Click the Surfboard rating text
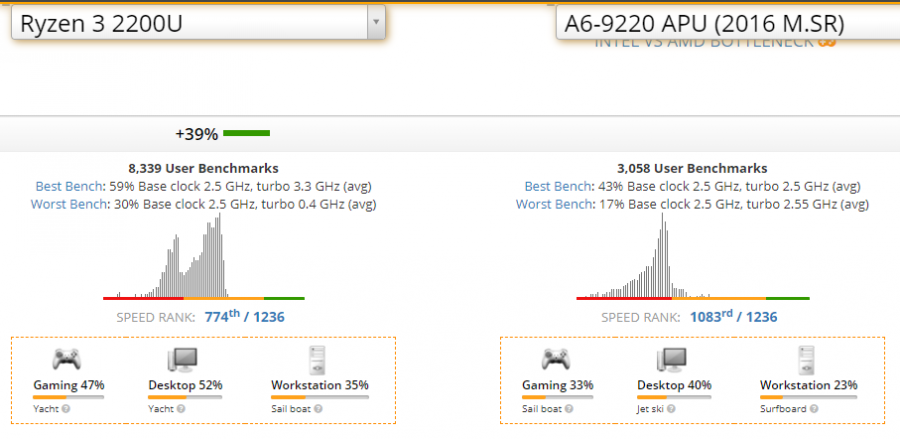Viewport: 900px width, 439px height. [x=785, y=409]
